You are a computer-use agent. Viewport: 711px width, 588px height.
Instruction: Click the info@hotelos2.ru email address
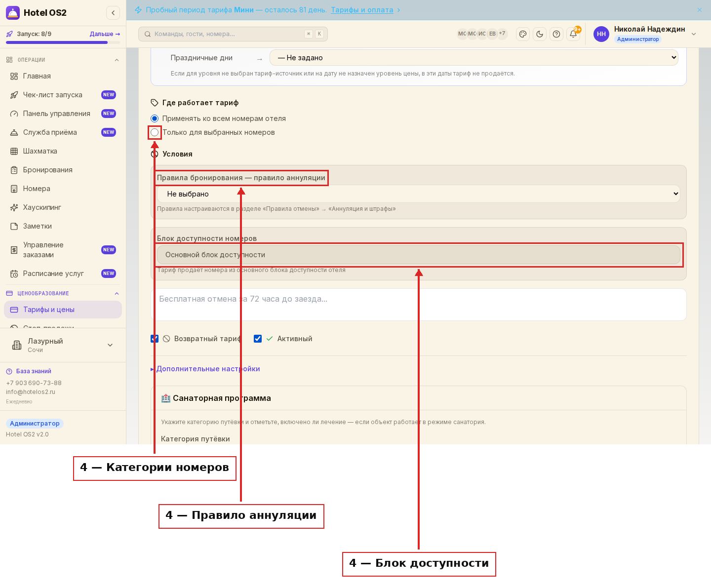click(31, 392)
